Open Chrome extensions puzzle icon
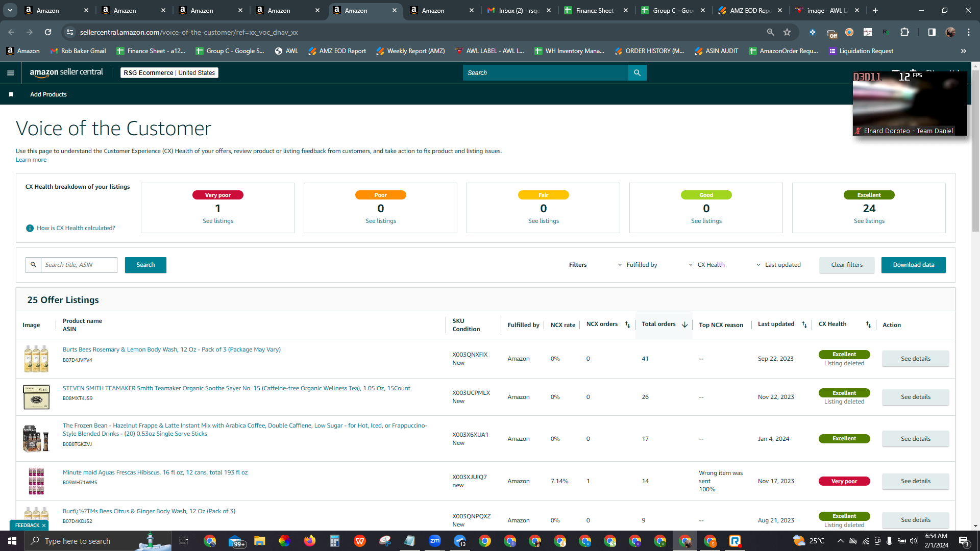Screen dimensions: 980x551 [x=904, y=32]
